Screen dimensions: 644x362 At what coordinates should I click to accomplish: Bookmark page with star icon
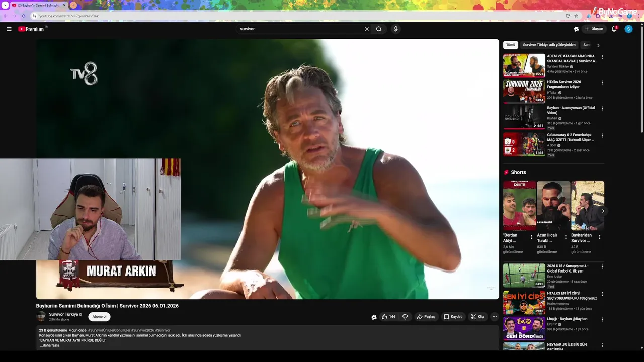(x=576, y=16)
